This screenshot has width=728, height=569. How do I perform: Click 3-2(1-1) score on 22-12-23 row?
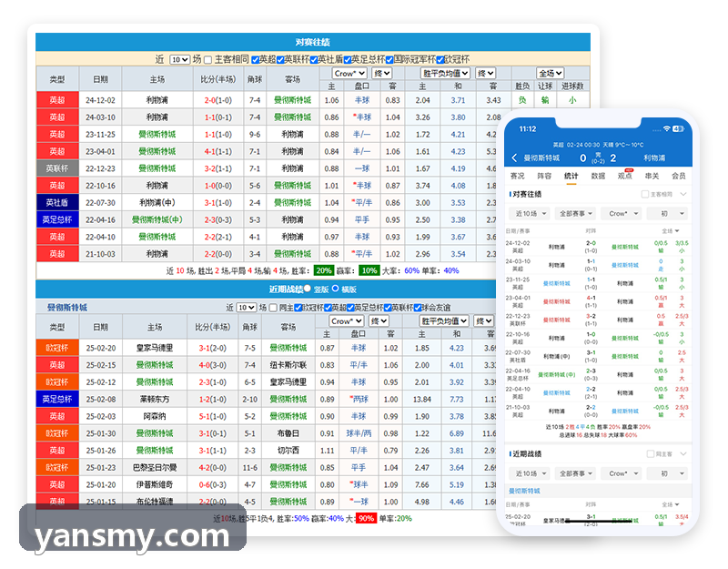[218, 168]
